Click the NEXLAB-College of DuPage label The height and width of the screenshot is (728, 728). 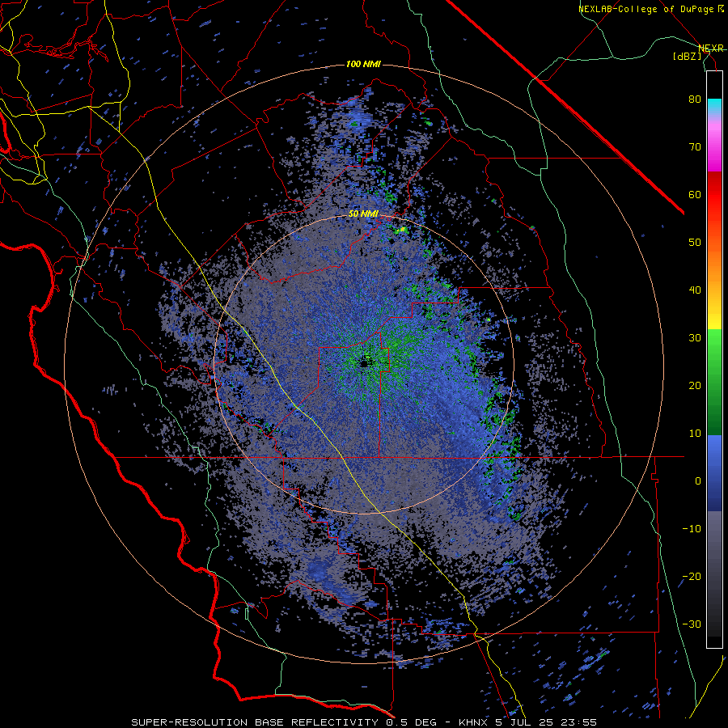pos(650,9)
